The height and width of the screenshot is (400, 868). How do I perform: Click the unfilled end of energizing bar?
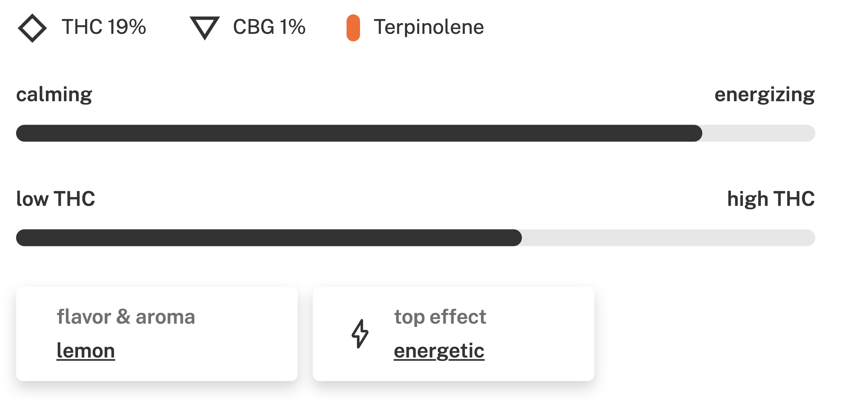759,133
